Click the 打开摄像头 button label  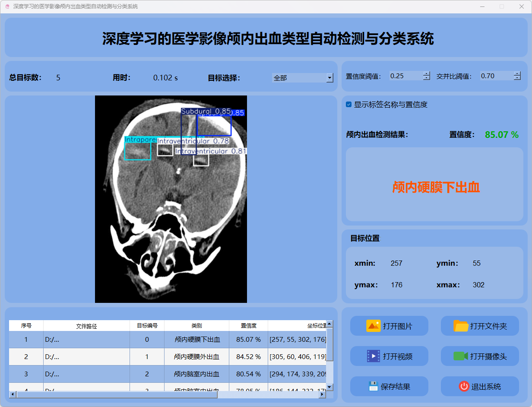pyautogui.click(x=488, y=356)
